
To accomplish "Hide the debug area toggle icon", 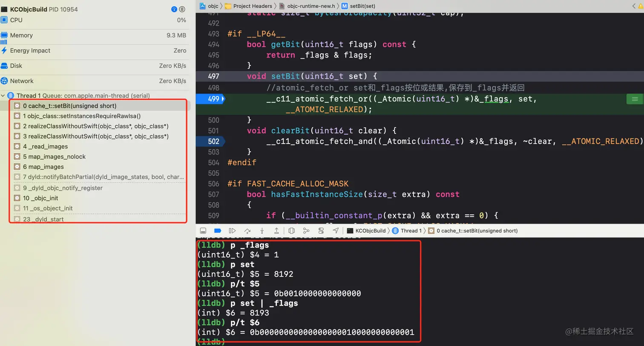I will [x=203, y=231].
